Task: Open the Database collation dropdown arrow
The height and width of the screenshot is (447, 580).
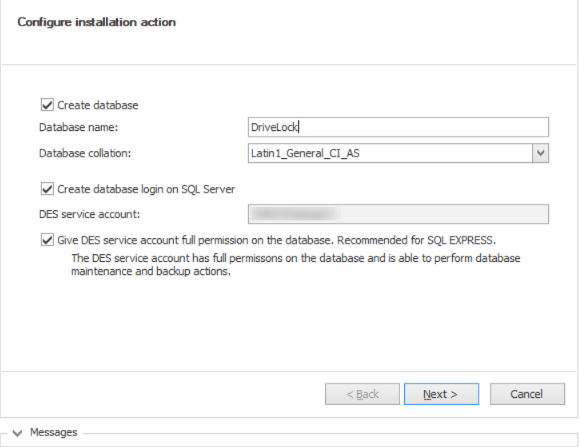Action: tap(540, 153)
